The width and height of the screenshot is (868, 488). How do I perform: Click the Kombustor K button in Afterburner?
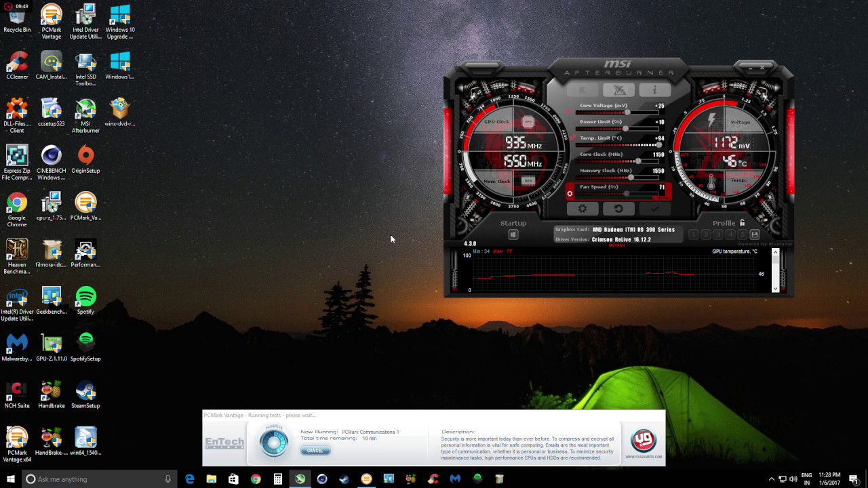pyautogui.click(x=583, y=90)
